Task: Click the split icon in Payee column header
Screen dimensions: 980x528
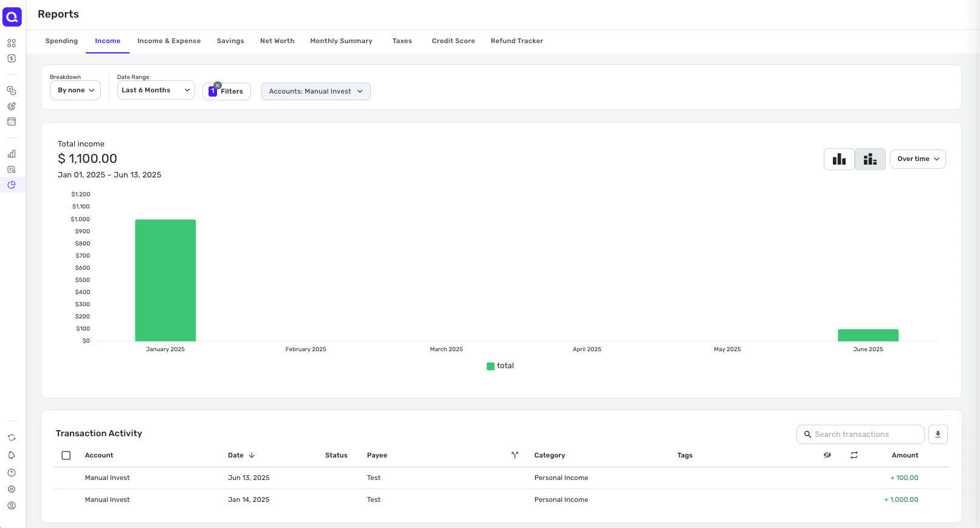Action: [x=515, y=455]
